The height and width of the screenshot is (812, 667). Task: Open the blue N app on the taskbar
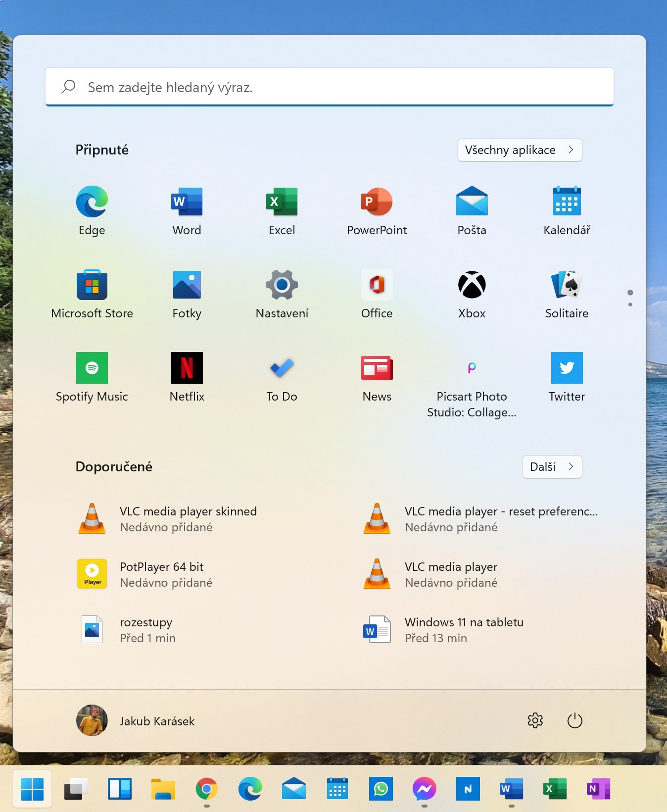click(x=468, y=789)
